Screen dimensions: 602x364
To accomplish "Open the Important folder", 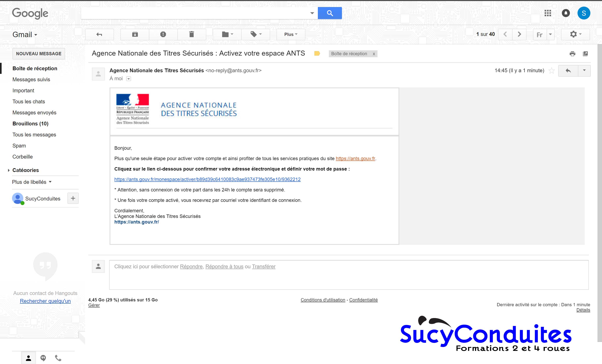I will coord(23,90).
